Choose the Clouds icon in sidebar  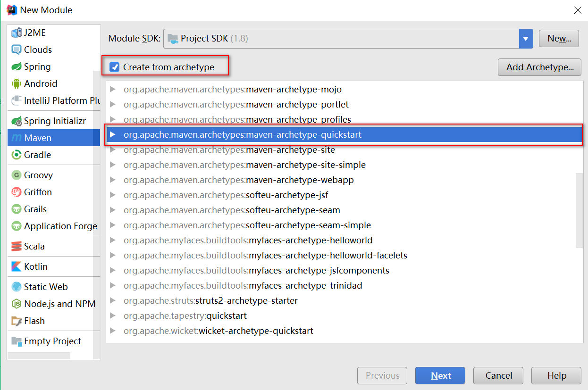point(17,50)
